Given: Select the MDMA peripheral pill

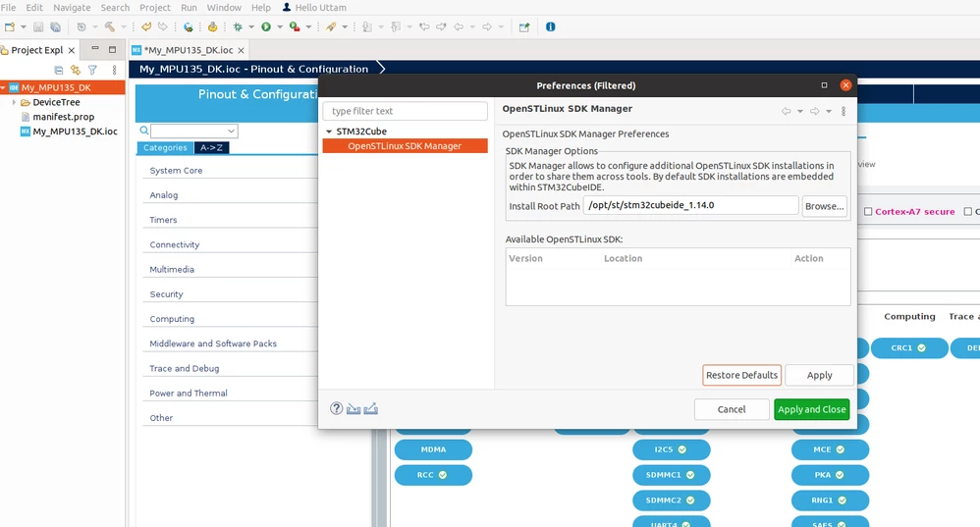Looking at the screenshot, I should click(433, 448).
